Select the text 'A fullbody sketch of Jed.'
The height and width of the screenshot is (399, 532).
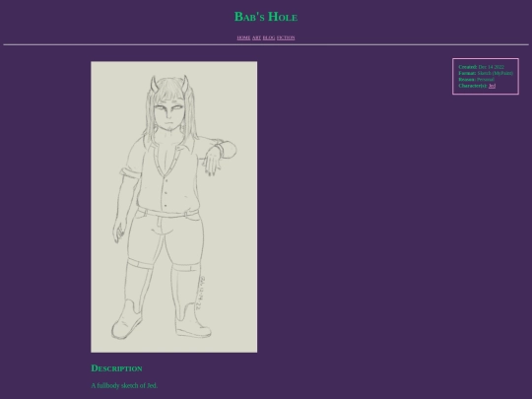pos(124,386)
